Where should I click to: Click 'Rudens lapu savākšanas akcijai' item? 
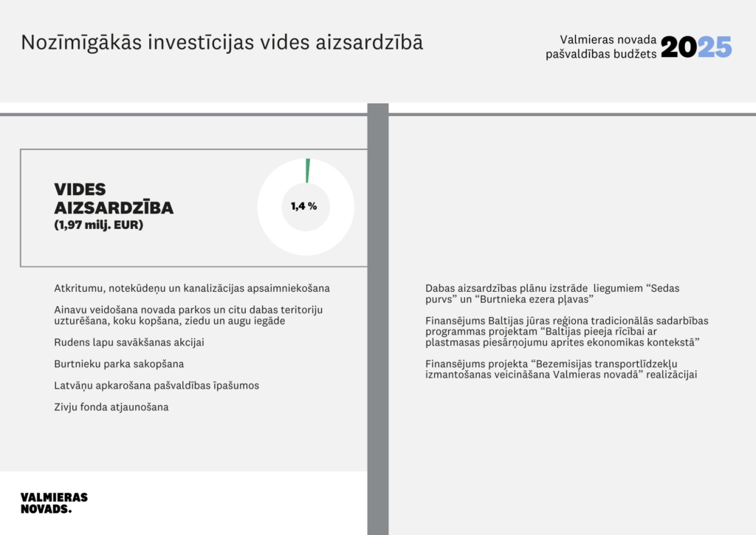coord(128,343)
